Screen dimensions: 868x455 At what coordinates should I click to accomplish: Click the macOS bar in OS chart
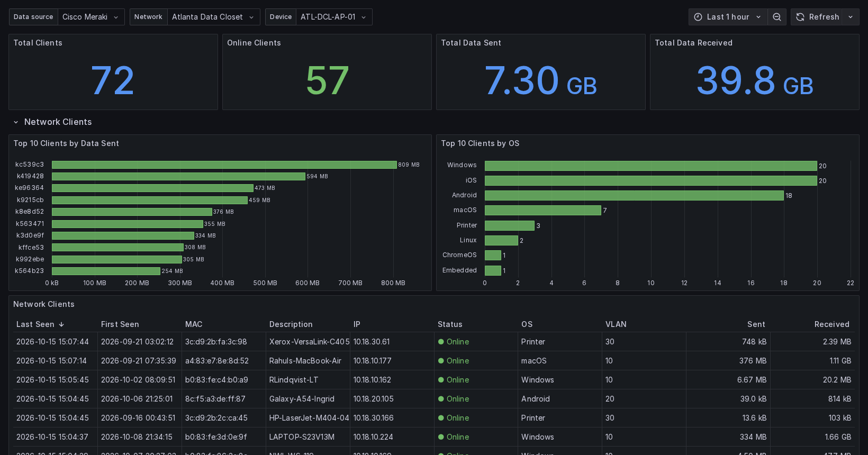(543, 211)
